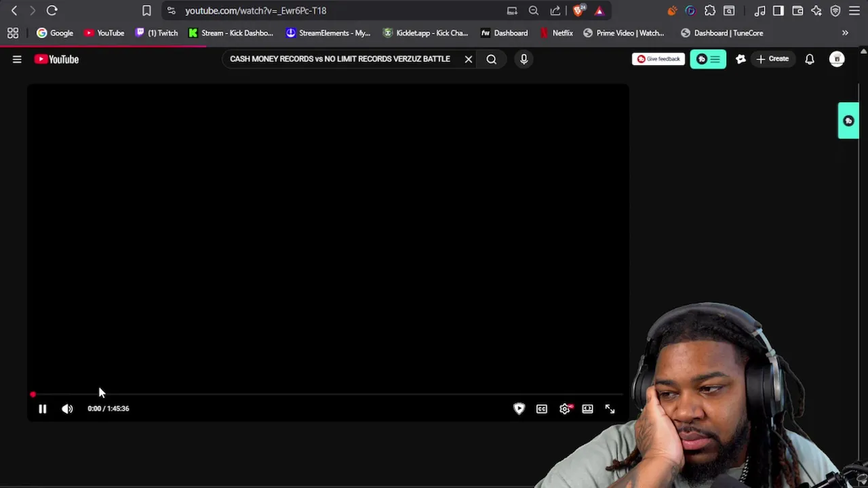Bookmark this page with the bookmark icon
868x488 pixels.
point(146,11)
